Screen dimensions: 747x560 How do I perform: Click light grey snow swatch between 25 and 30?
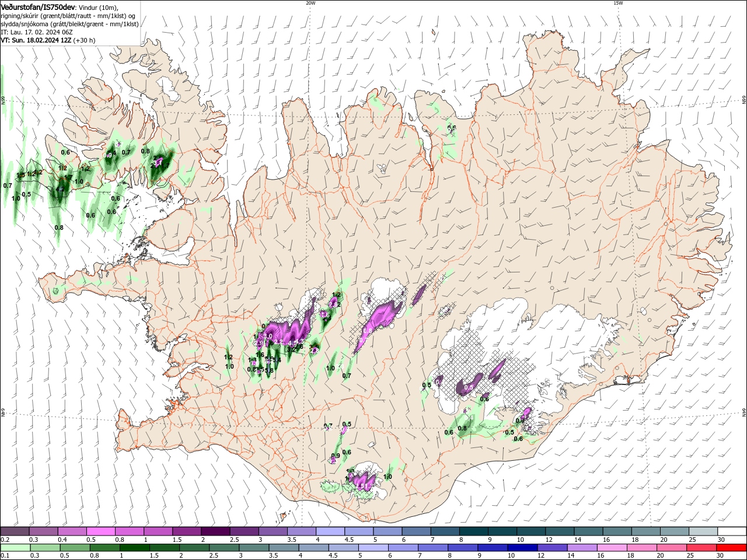click(703, 531)
